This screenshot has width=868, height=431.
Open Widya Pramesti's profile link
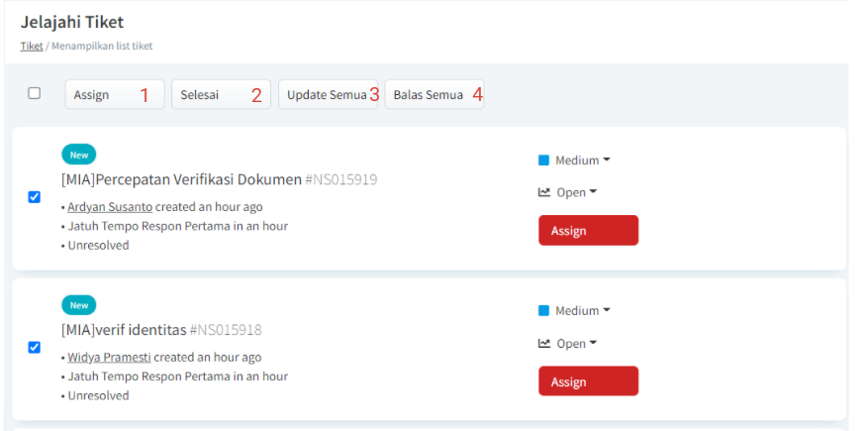(109, 357)
